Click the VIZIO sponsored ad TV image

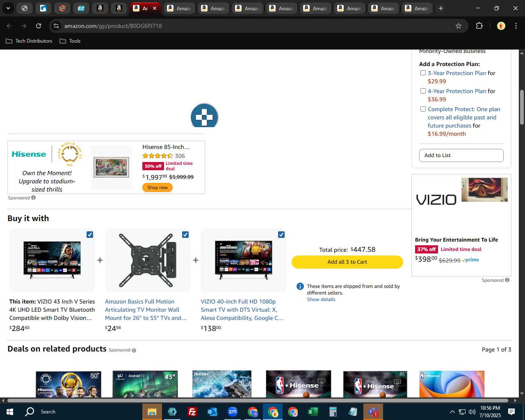(484, 189)
